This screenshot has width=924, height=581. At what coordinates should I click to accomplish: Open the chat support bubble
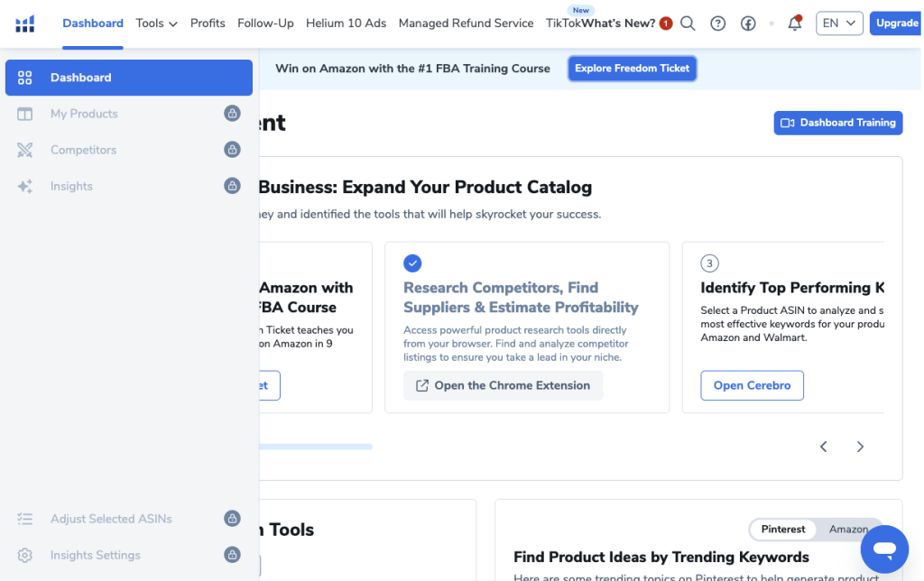click(884, 549)
